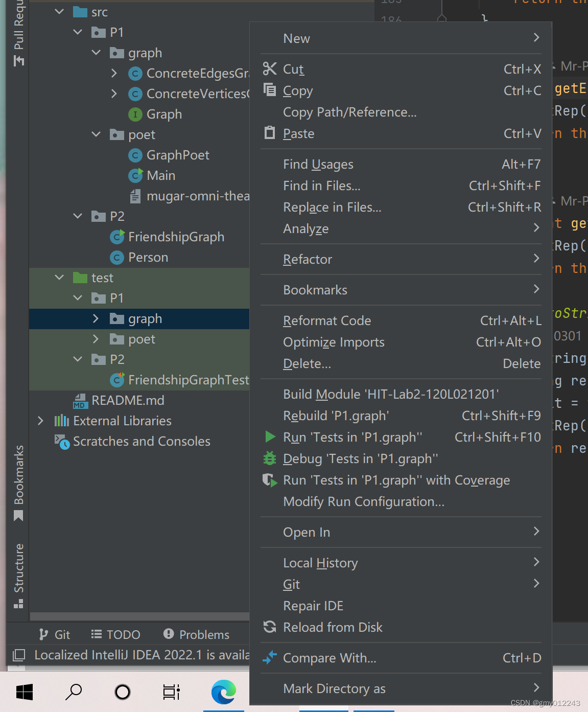Viewport: 588px width, 712px height.
Task: Click the green test folder icon
Action: click(x=80, y=278)
